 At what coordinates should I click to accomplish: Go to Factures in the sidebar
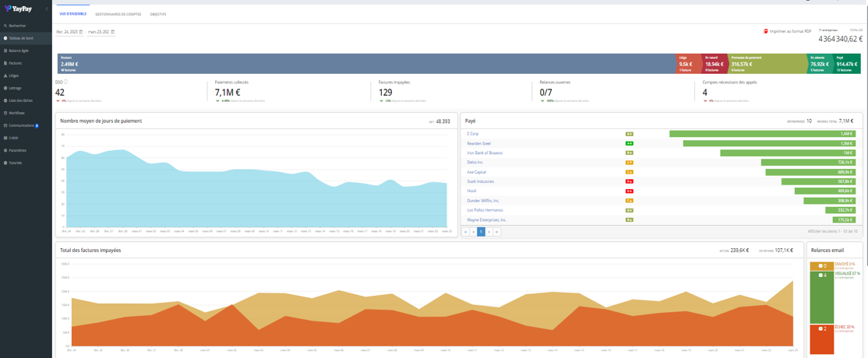point(15,63)
